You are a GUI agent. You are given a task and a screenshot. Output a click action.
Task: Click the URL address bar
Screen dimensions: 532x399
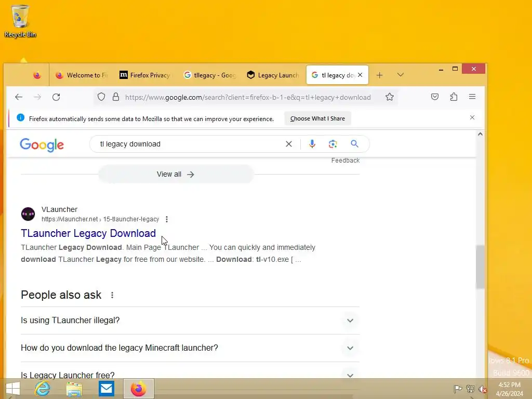248,97
